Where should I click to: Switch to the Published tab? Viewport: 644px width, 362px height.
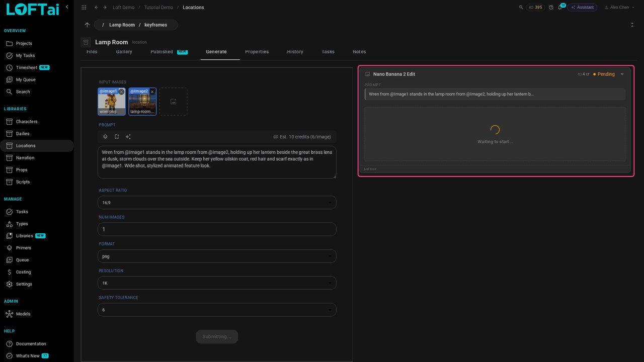tap(169, 52)
